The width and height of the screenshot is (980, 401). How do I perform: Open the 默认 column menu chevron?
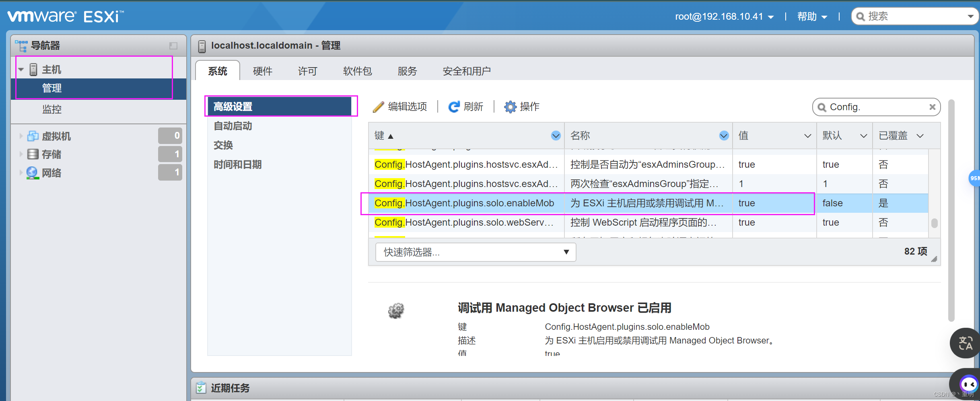click(863, 136)
